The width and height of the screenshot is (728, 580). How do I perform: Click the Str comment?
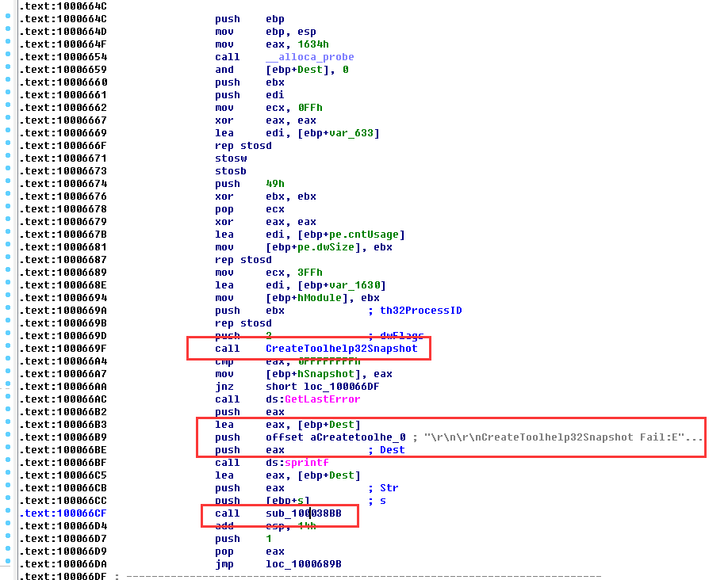tap(389, 488)
